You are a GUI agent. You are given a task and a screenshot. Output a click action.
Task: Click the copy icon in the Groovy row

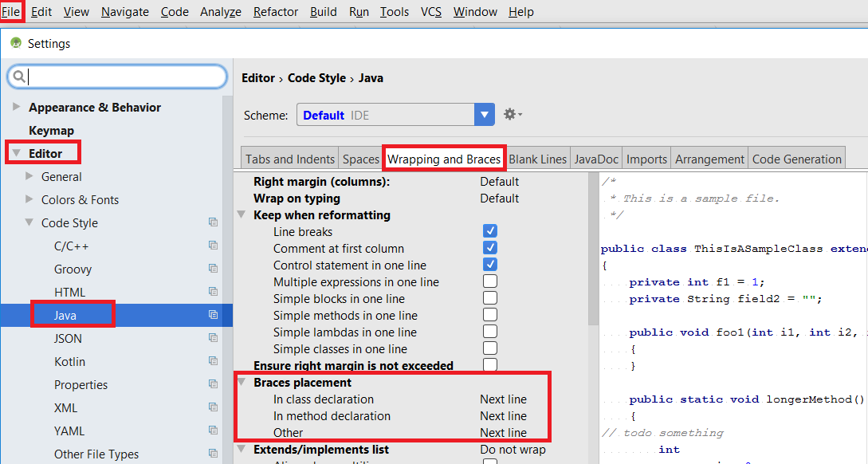tap(213, 269)
